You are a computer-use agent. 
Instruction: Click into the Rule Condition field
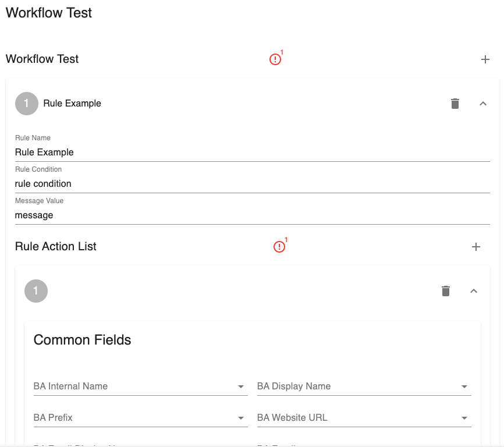click(x=252, y=184)
